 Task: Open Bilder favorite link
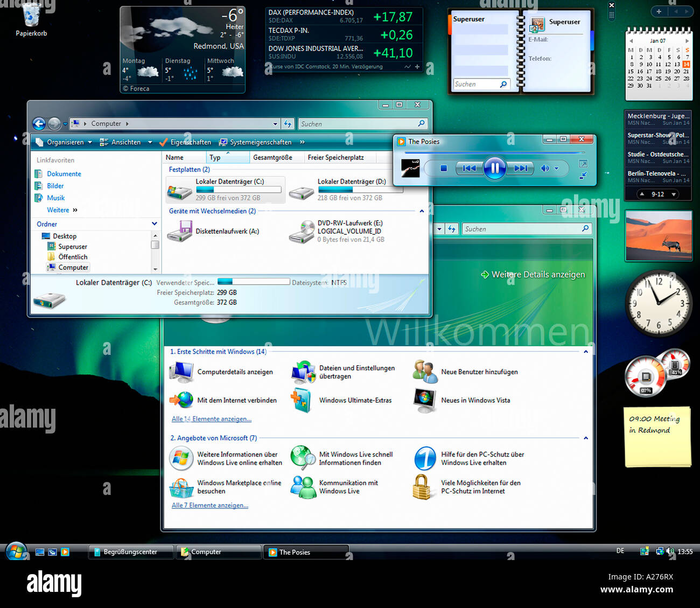[50, 186]
